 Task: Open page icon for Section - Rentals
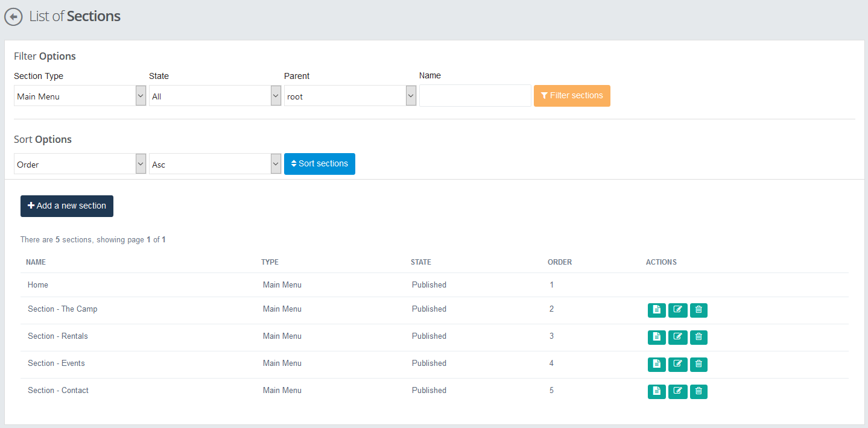[x=656, y=337]
